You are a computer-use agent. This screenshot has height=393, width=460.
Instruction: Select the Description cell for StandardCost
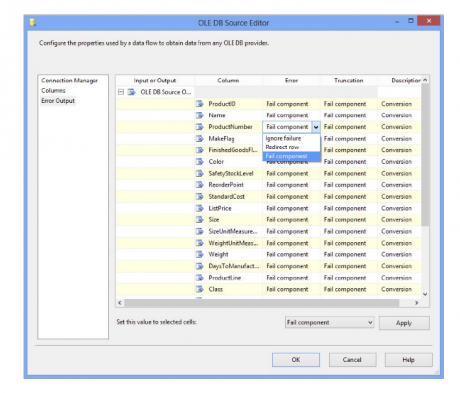click(x=400, y=196)
